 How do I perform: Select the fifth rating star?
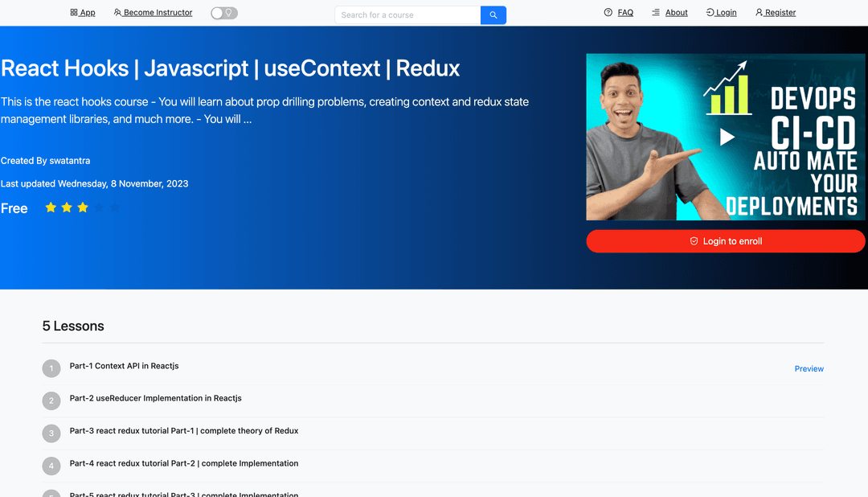[115, 207]
